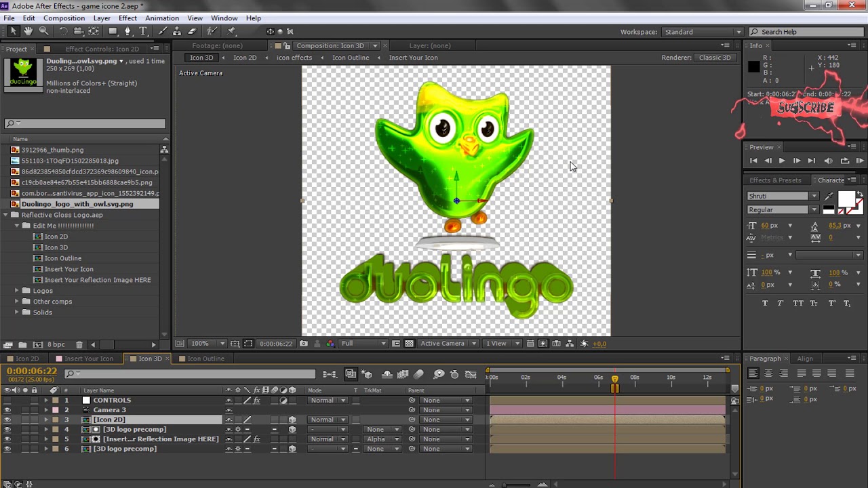Click the Rotation tool icon
The height and width of the screenshot is (488, 868).
point(63,31)
